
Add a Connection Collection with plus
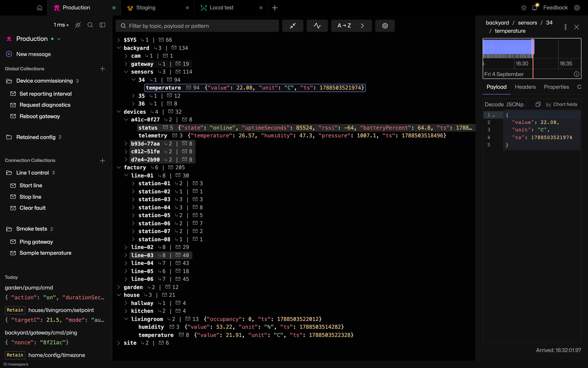tap(102, 161)
